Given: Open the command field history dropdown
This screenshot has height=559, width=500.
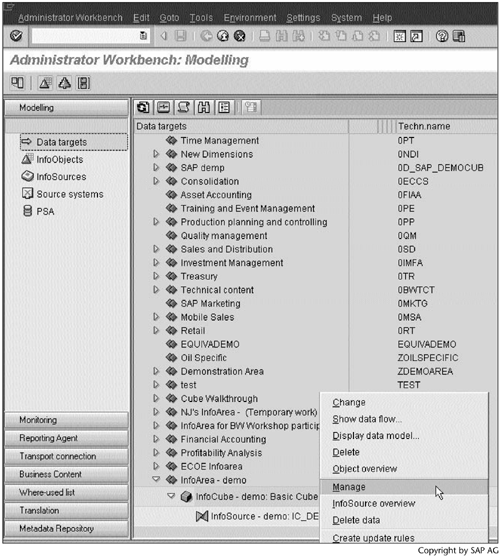Looking at the screenshot, I should (x=143, y=36).
